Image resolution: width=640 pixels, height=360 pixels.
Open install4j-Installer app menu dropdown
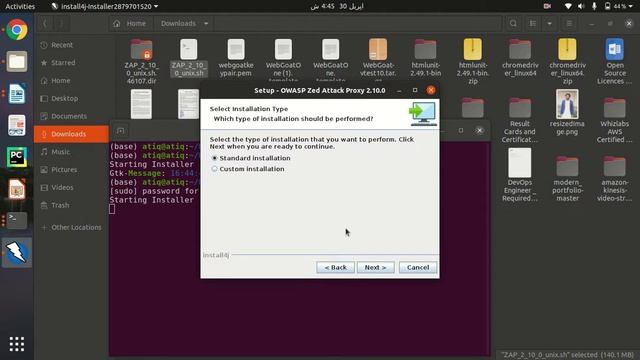[105, 6]
